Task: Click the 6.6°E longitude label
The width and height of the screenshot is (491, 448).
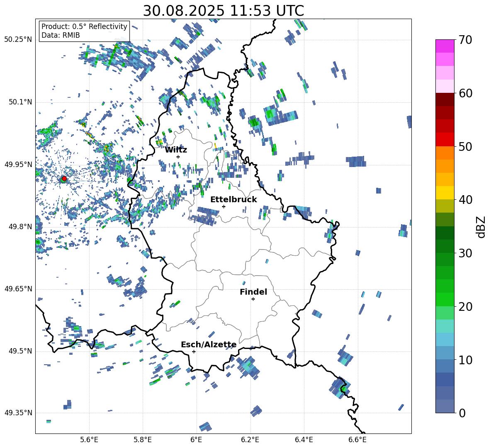Action: coord(357,440)
